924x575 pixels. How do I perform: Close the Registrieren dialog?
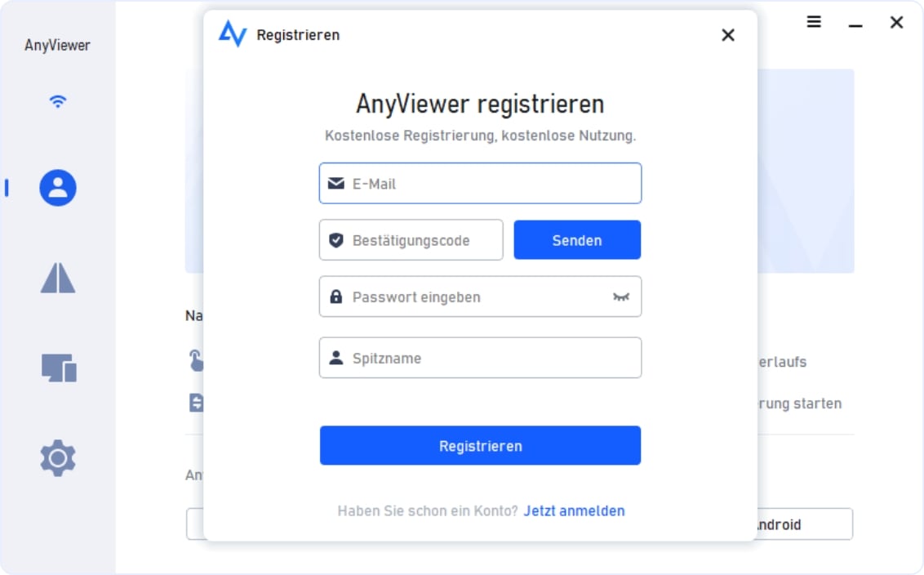point(728,35)
